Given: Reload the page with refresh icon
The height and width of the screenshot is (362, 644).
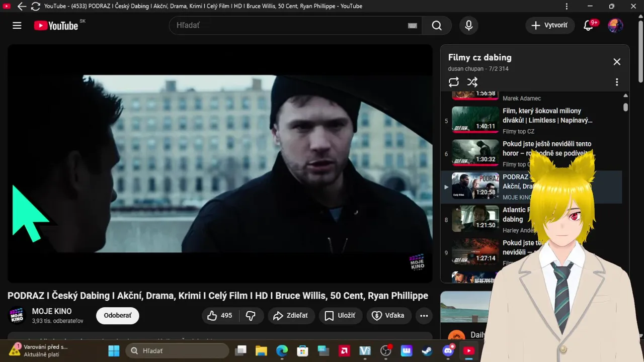Looking at the screenshot, I should point(35,6).
